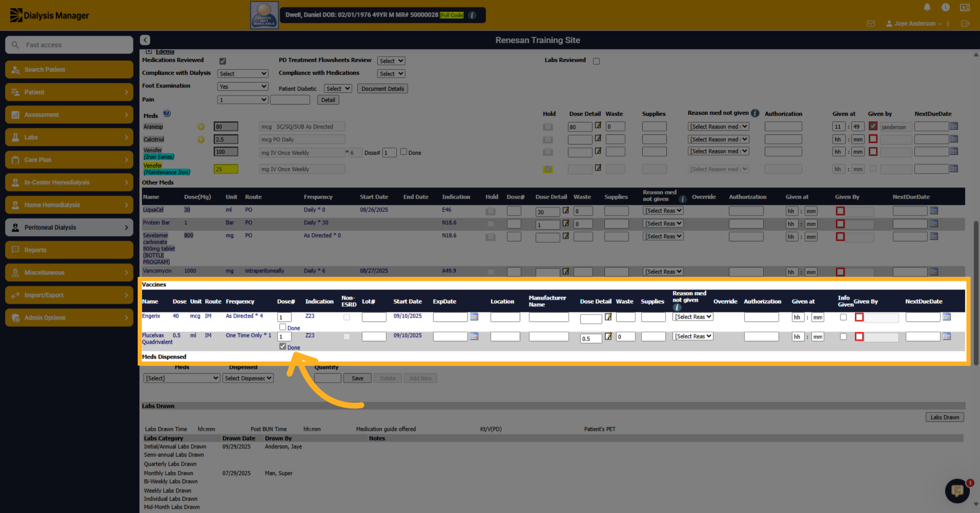Screen dimensions: 980x513
Task: Check the Labs Reviewed checkbox
Action: 596,61
